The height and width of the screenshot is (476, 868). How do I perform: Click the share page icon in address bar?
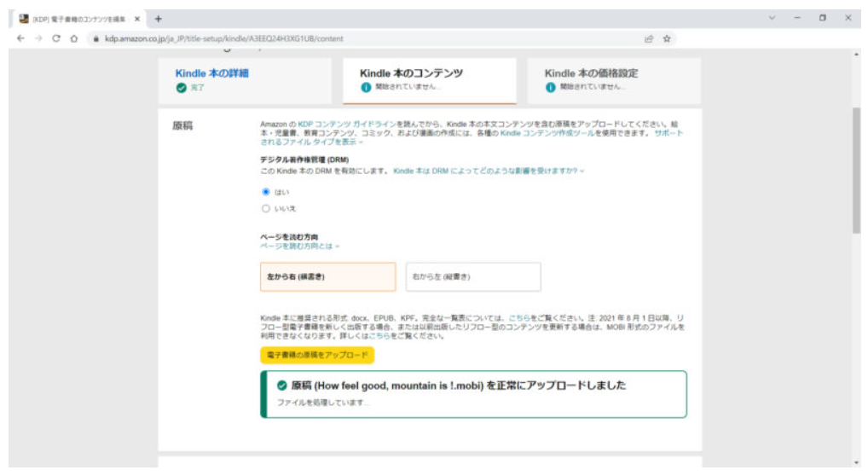coord(649,38)
